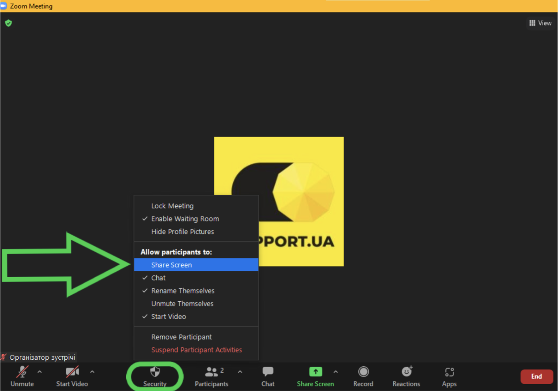Click the Start Video camera icon

[72, 372]
